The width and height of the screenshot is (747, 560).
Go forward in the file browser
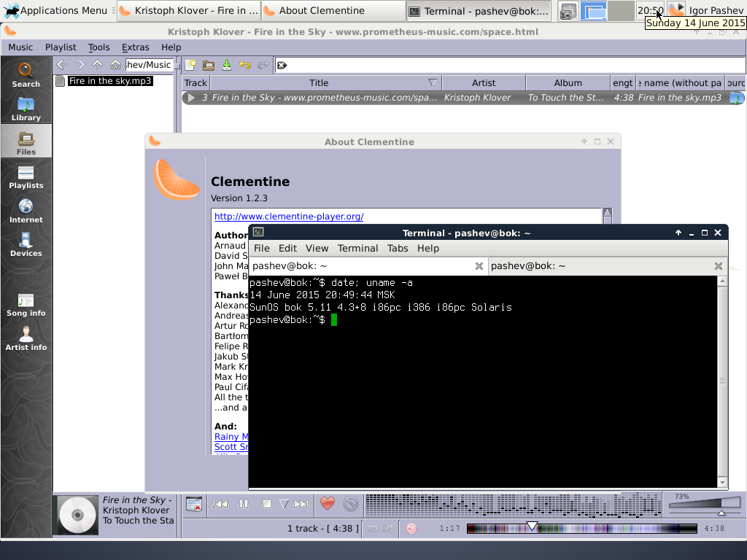coord(80,64)
